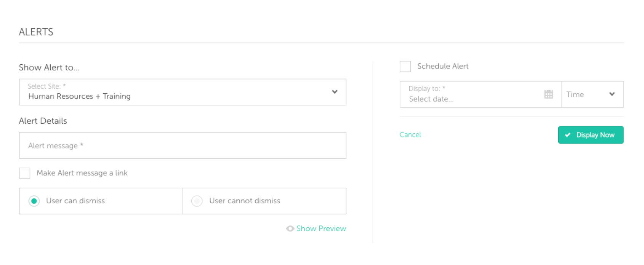Click the User cannot dismiss option box

(264, 201)
